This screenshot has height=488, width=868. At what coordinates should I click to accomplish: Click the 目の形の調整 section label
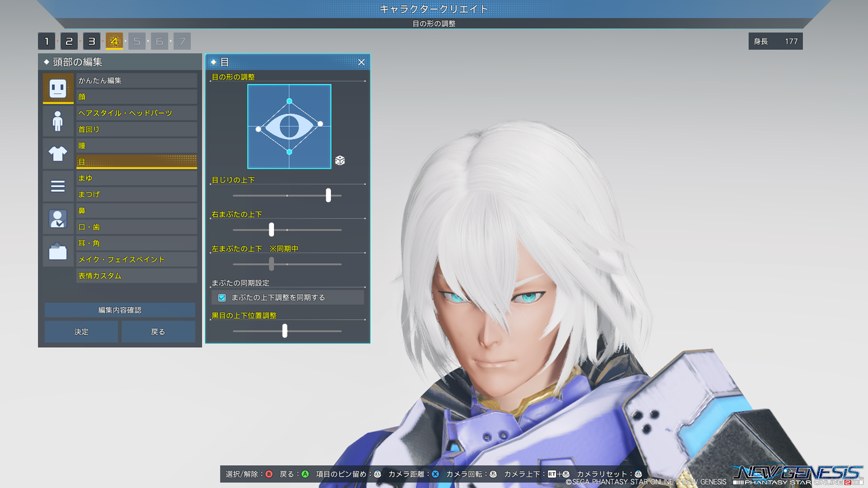coord(233,77)
